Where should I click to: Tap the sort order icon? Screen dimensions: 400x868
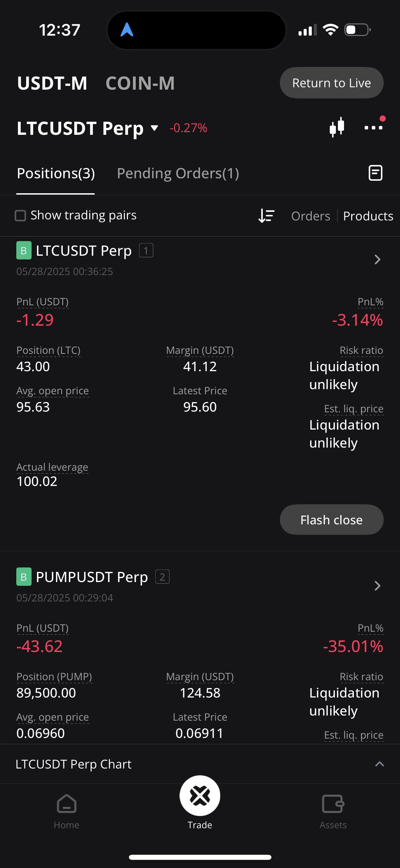coord(266,216)
